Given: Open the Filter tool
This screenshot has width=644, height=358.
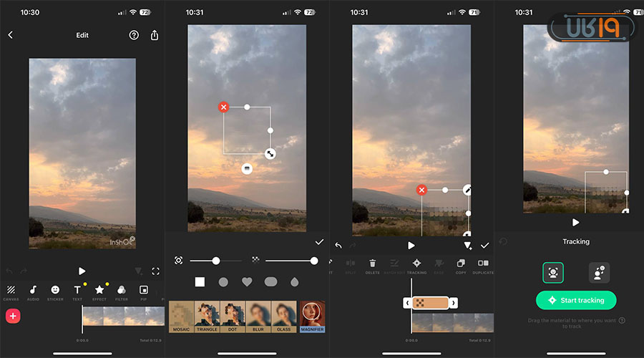Looking at the screenshot, I should (122, 291).
